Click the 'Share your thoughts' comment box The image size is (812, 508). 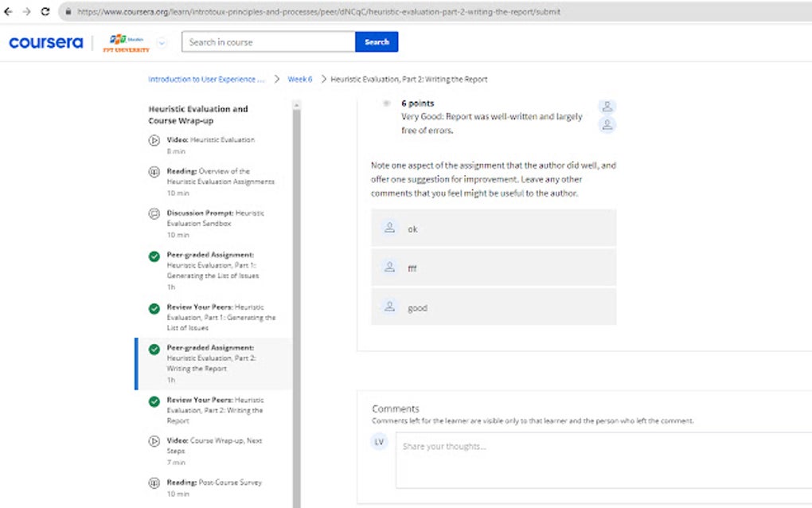coord(603,459)
